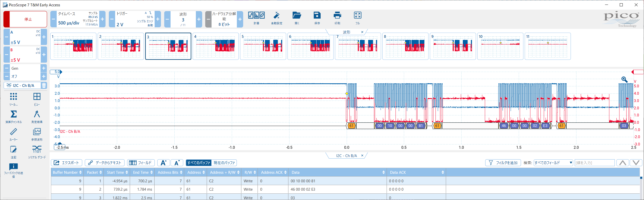Open the waveform 3/11 navigator

(183, 19)
